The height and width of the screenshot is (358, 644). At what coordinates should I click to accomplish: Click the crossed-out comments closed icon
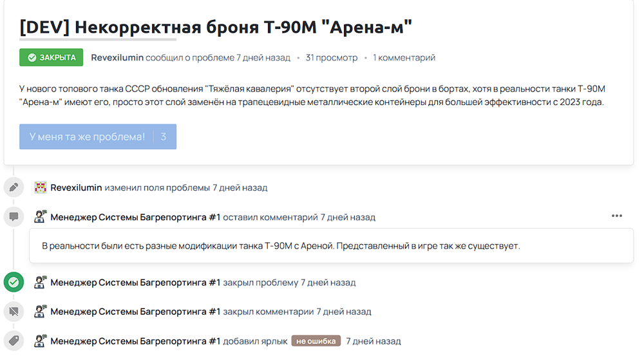(x=14, y=312)
